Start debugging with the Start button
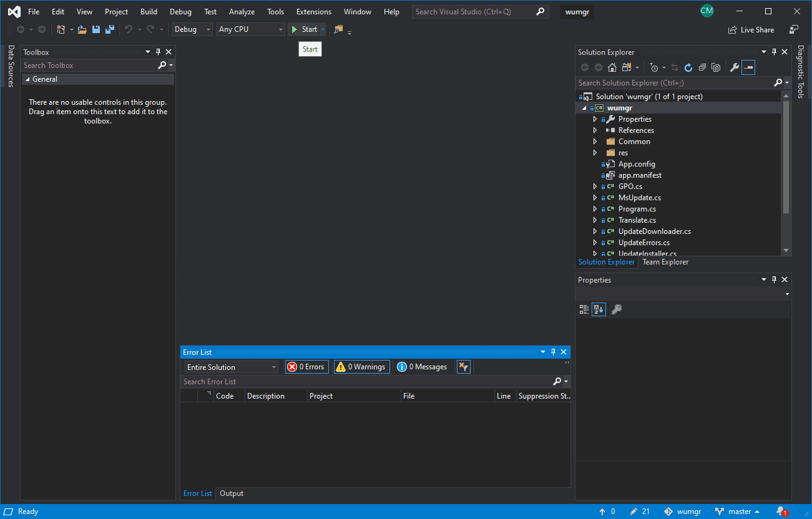This screenshot has height=519, width=812. click(x=305, y=29)
